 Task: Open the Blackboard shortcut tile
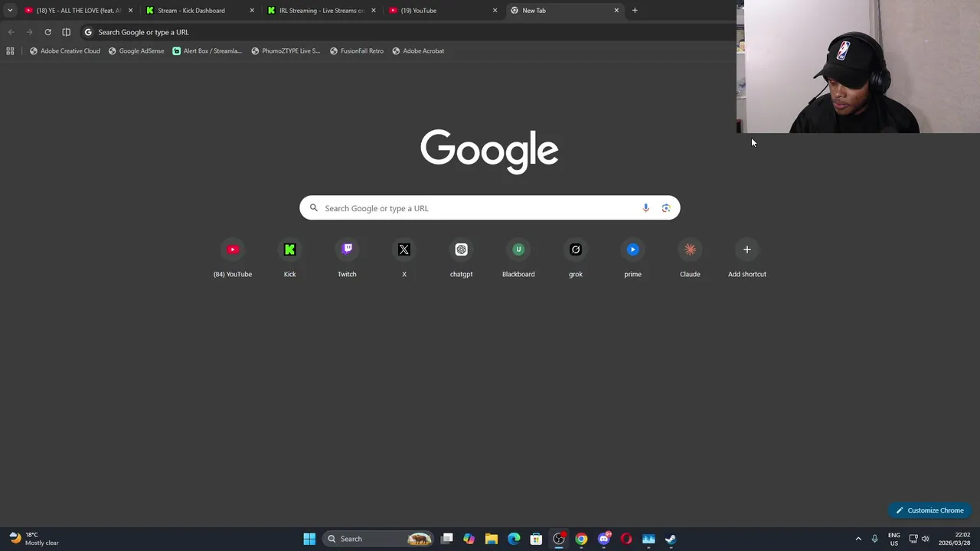click(518, 259)
